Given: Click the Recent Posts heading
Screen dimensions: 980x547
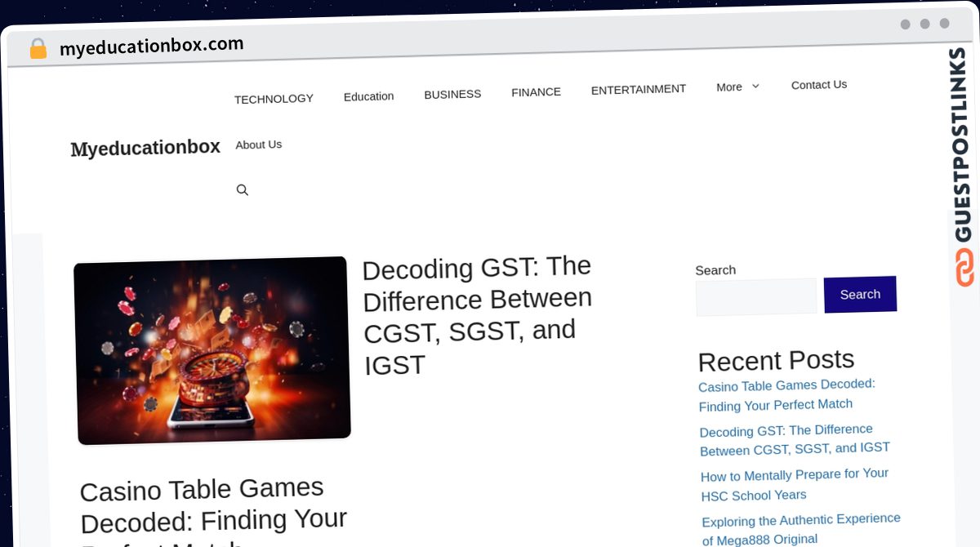Looking at the screenshot, I should point(776,360).
